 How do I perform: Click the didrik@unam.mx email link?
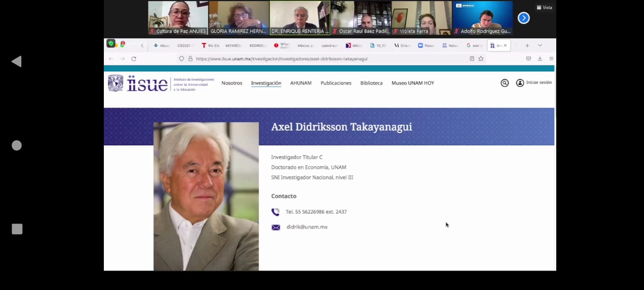click(x=307, y=227)
